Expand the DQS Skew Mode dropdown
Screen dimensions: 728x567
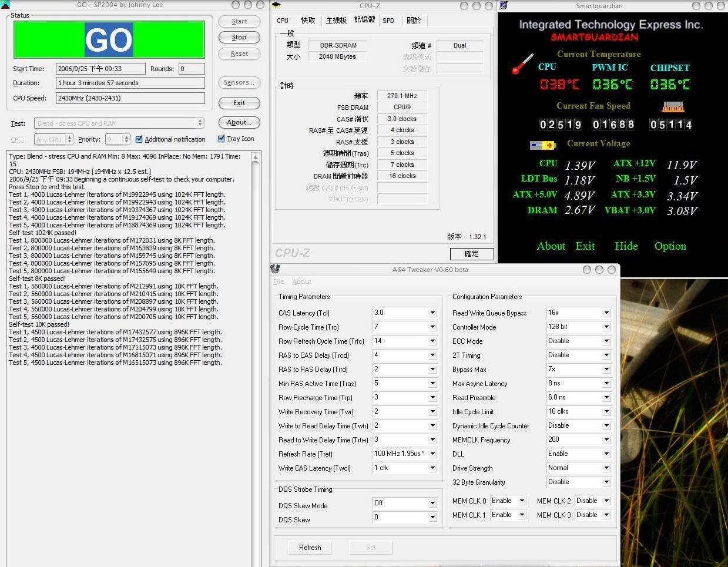click(x=432, y=503)
